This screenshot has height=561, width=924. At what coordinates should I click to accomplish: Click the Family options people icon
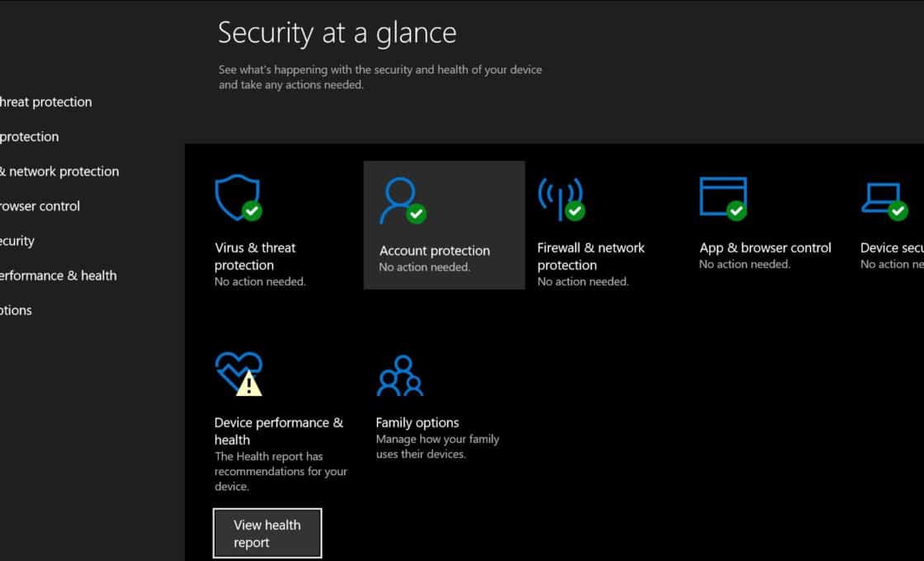(399, 375)
